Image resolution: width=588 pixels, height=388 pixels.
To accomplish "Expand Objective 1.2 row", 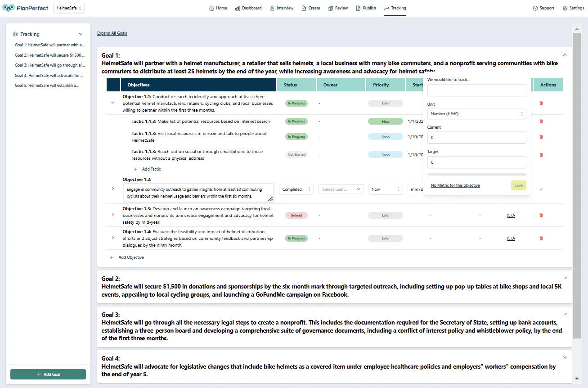I will [113, 189].
